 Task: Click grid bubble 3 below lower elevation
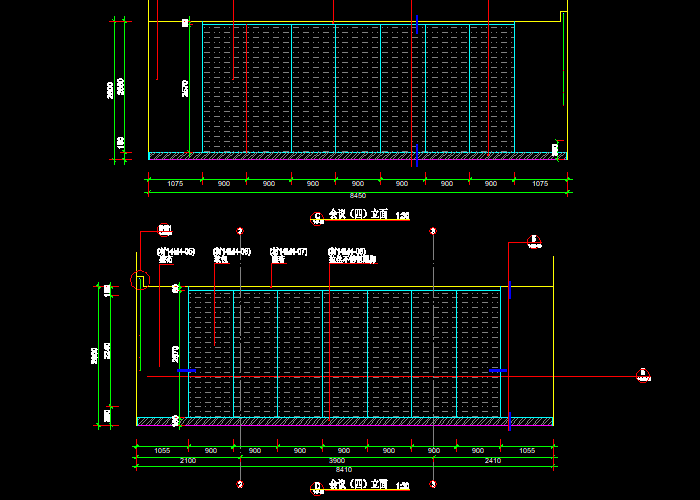point(433,484)
